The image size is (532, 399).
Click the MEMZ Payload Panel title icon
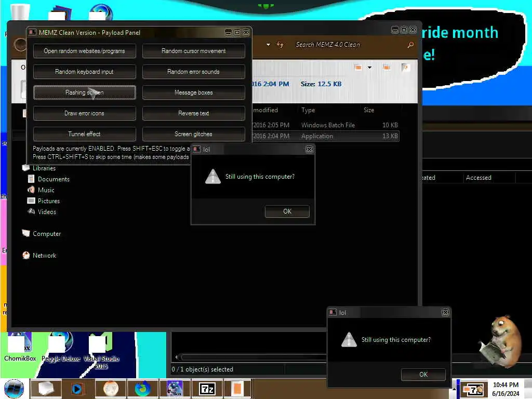click(x=33, y=32)
